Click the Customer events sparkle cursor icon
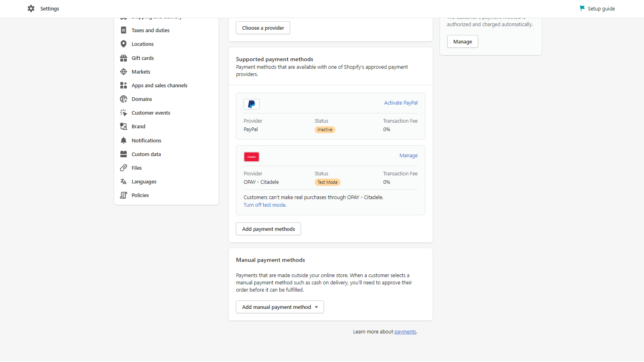Screen dimensions: 644x362 click(124, 113)
